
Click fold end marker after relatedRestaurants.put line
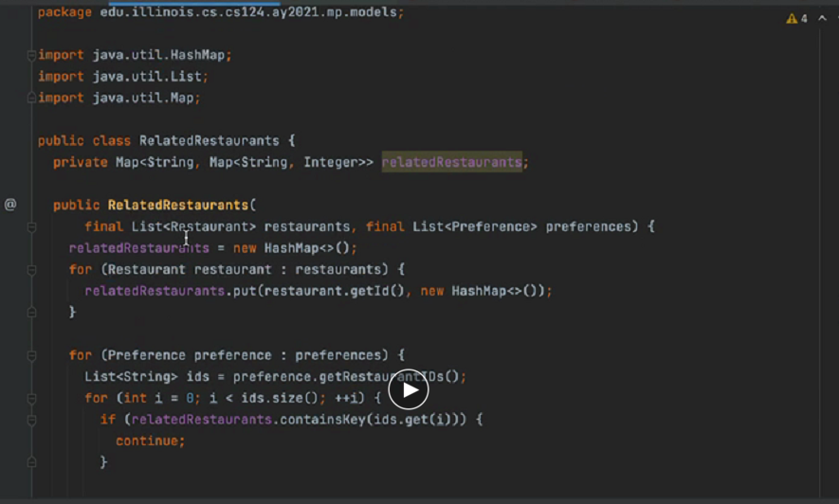(31, 312)
